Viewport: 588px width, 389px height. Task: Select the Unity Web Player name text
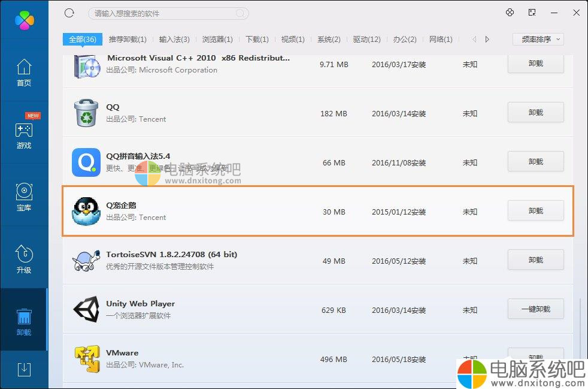pyautogui.click(x=140, y=303)
